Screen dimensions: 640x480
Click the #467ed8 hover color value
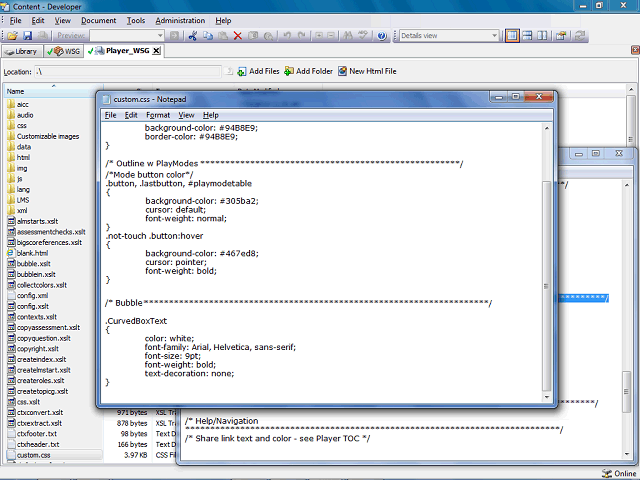point(238,253)
